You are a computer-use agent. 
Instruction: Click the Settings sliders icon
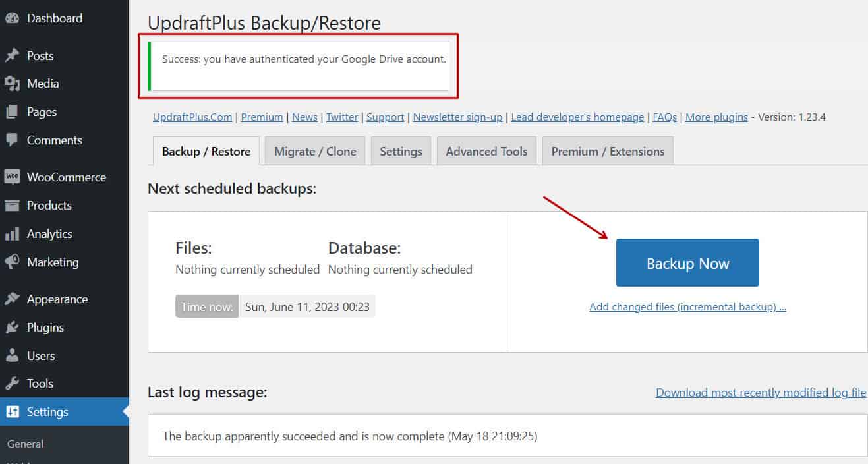coord(12,412)
